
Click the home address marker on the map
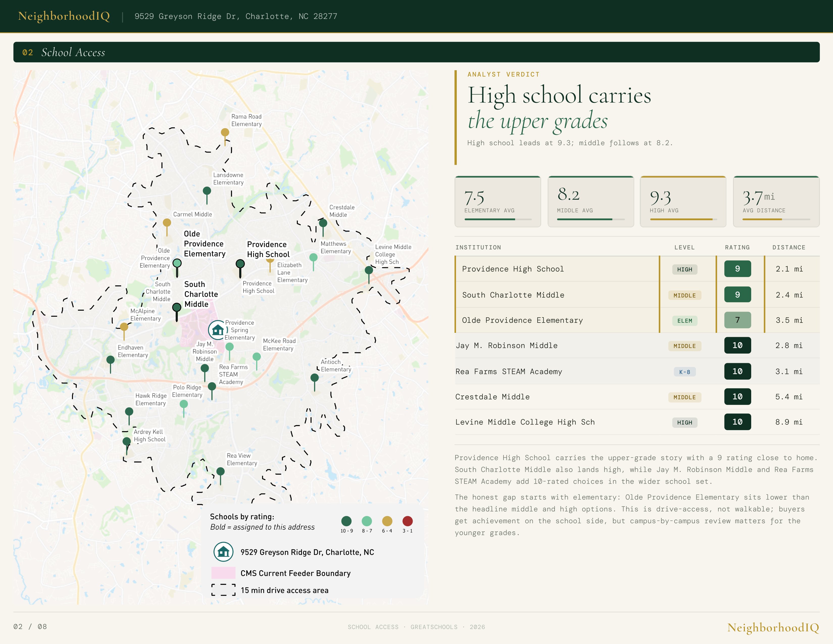point(217,330)
